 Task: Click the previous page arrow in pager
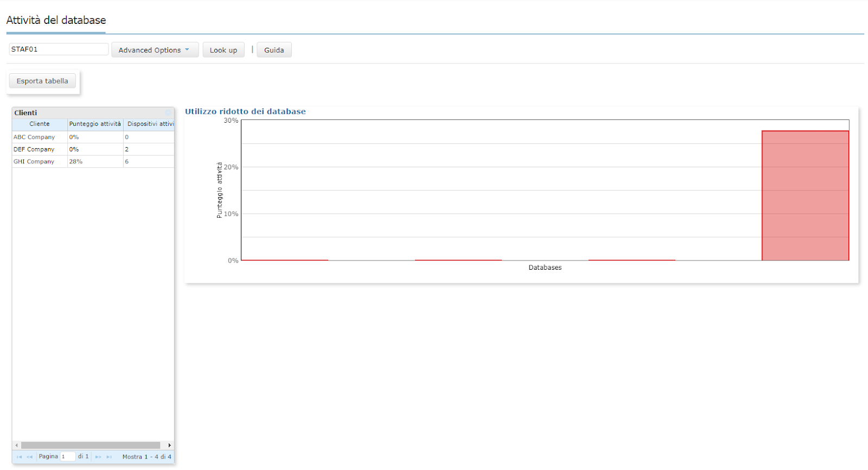coord(30,457)
